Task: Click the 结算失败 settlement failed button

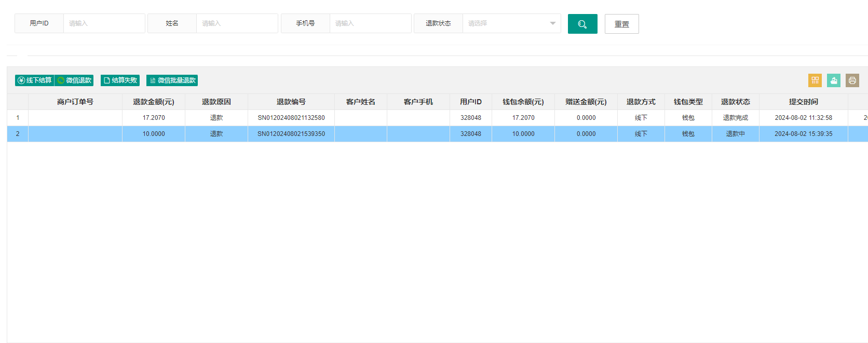Action: pos(120,80)
